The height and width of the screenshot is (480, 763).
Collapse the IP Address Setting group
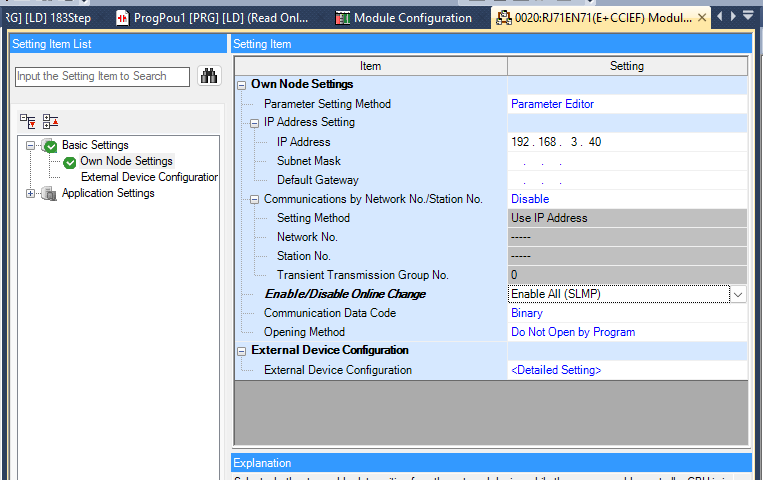pyautogui.click(x=255, y=123)
